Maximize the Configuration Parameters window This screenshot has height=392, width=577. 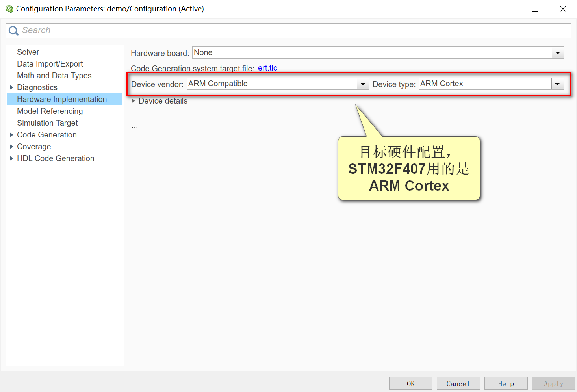click(535, 9)
